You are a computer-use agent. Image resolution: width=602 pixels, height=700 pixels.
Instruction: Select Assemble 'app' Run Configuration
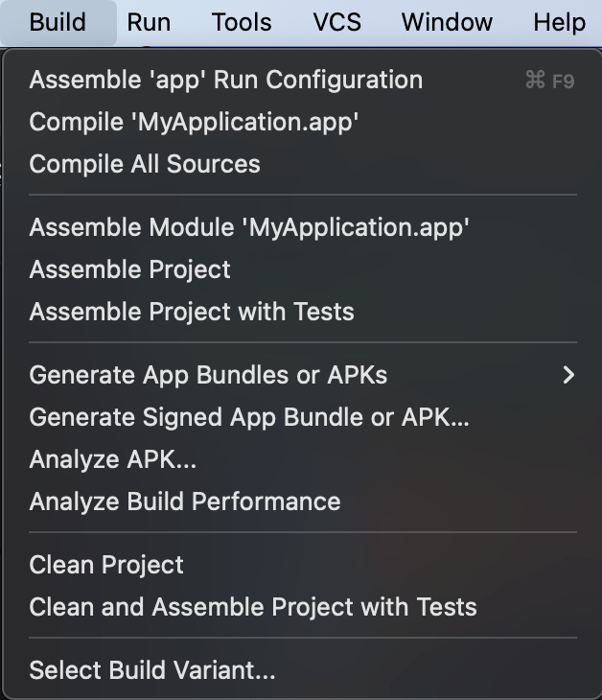pyautogui.click(x=303, y=80)
